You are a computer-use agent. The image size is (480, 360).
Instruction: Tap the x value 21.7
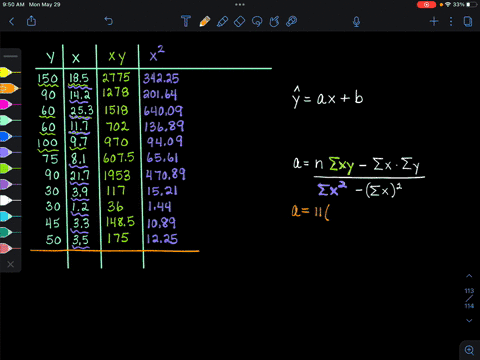[80, 175]
